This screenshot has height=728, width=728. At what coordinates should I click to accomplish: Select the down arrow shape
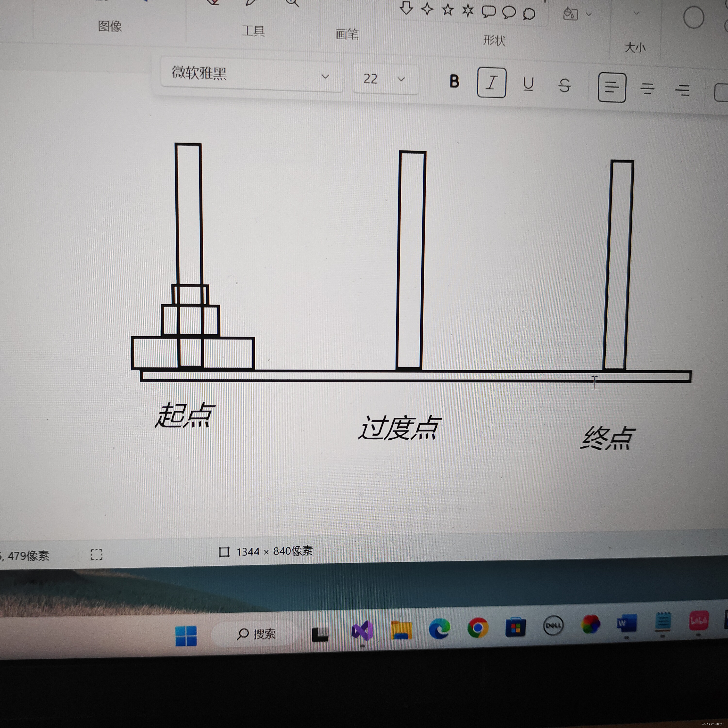click(x=406, y=8)
